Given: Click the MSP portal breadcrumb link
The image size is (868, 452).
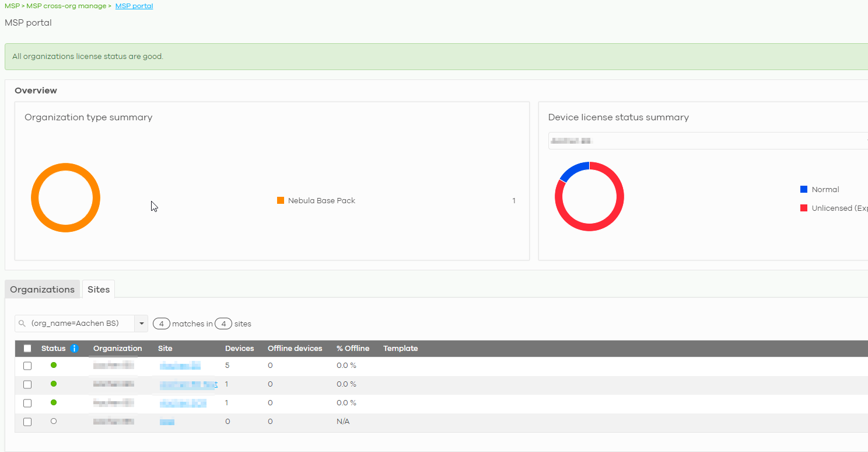Looking at the screenshot, I should 134,5.
